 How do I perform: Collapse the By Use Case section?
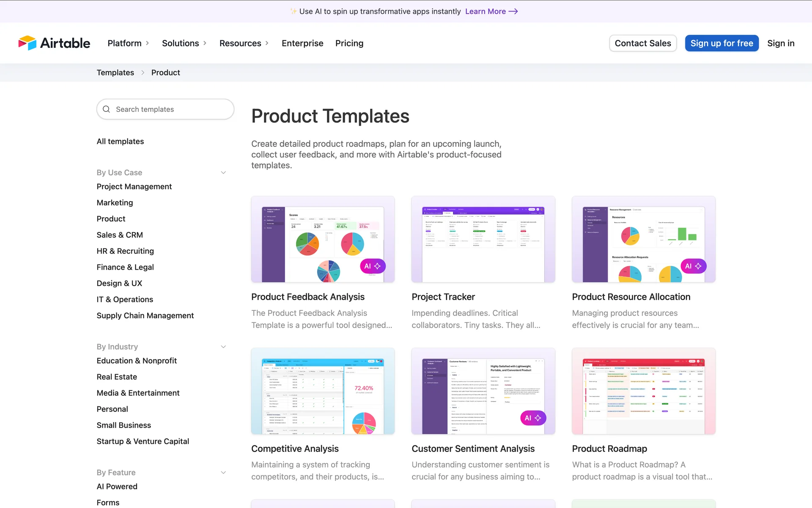click(x=223, y=173)
